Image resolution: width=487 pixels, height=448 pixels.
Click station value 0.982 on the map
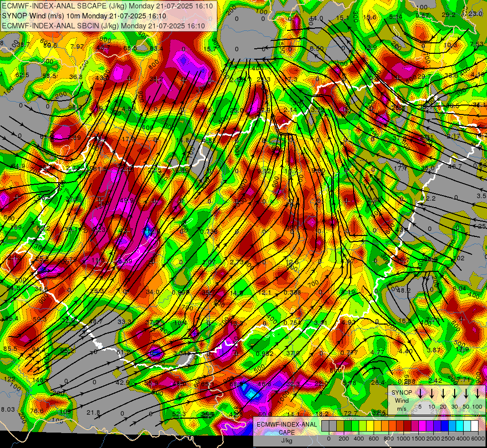coord(265,353)
